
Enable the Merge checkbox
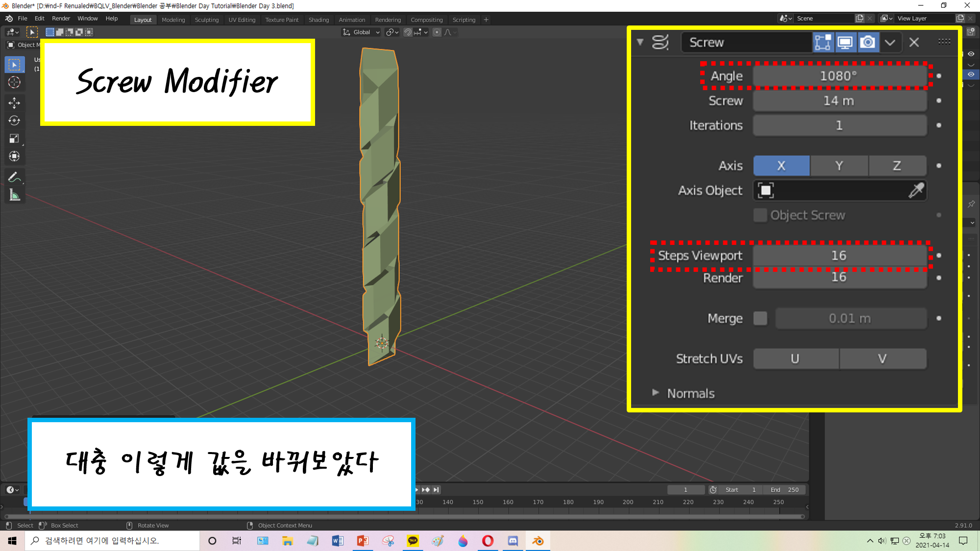pos(760,318)
